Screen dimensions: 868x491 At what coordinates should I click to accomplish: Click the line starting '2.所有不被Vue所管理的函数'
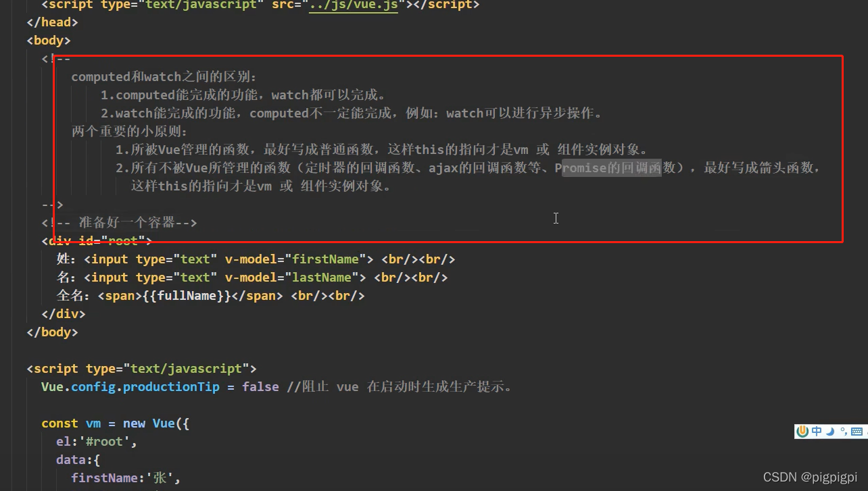click(x=468, y=168)
